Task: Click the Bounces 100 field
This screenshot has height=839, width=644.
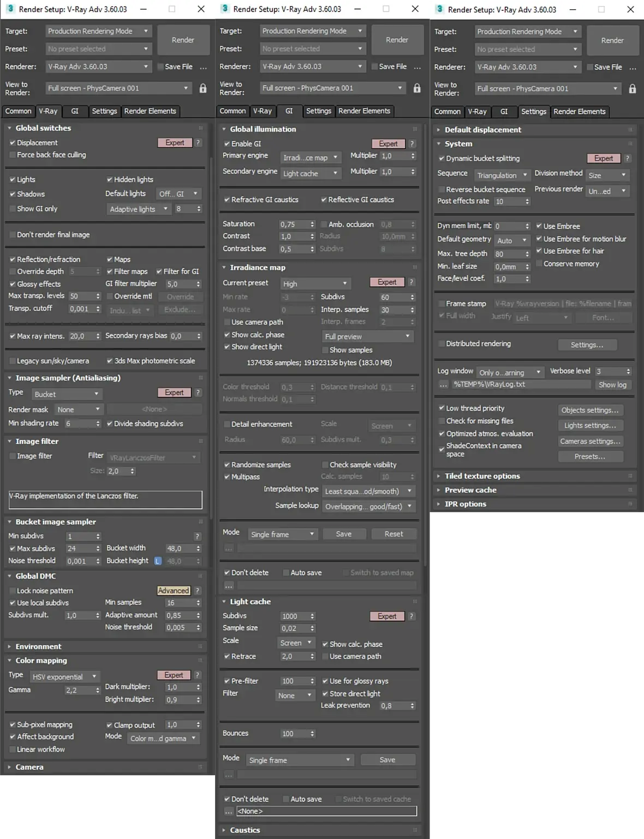Action: click(294, 734)
